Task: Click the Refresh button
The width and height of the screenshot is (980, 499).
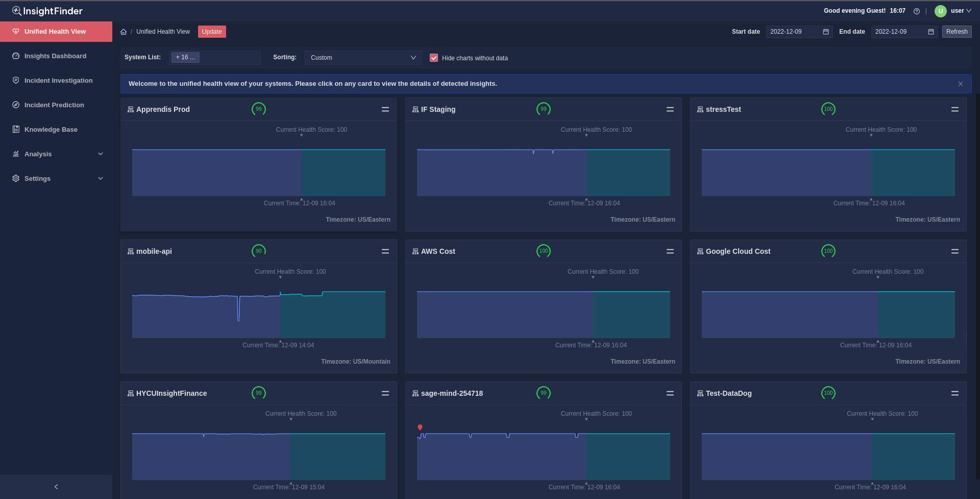Action: [x=957, y=32]
